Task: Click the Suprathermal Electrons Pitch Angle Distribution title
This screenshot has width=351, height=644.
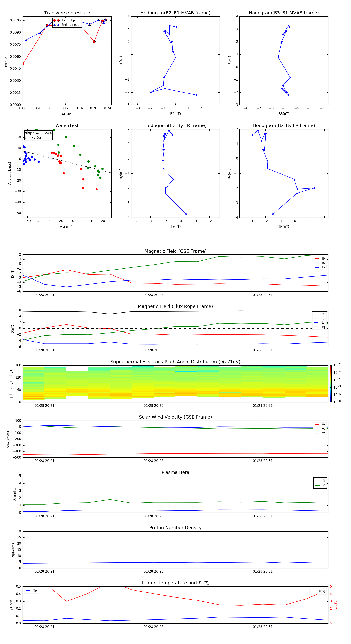Action: click(x=175, y=362)
